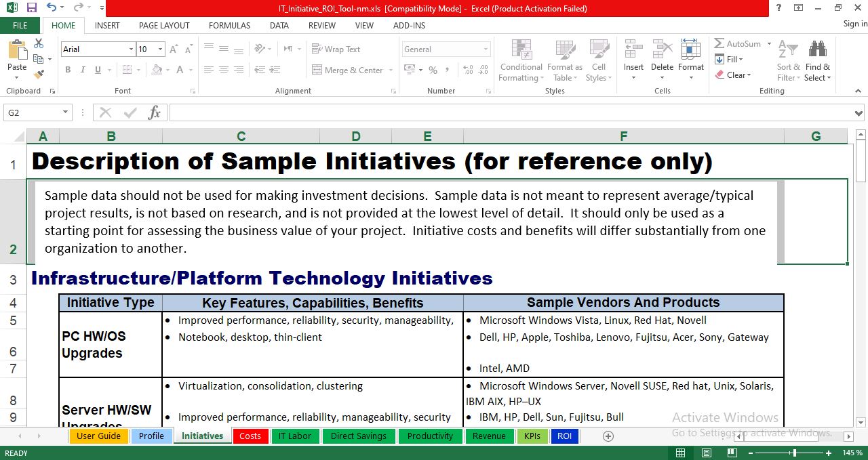Click the Middle Align icon
Viewport: 868px width, 460px height.
click(224, 49)
